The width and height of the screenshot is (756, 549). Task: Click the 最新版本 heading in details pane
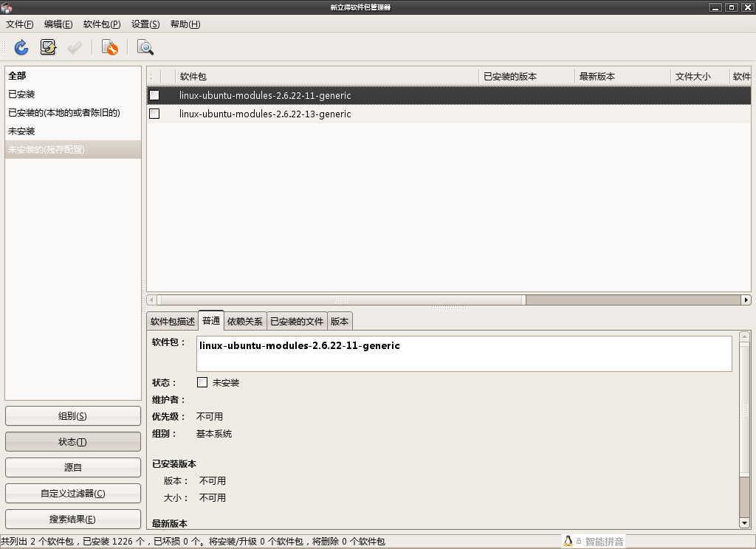[170, 523]
